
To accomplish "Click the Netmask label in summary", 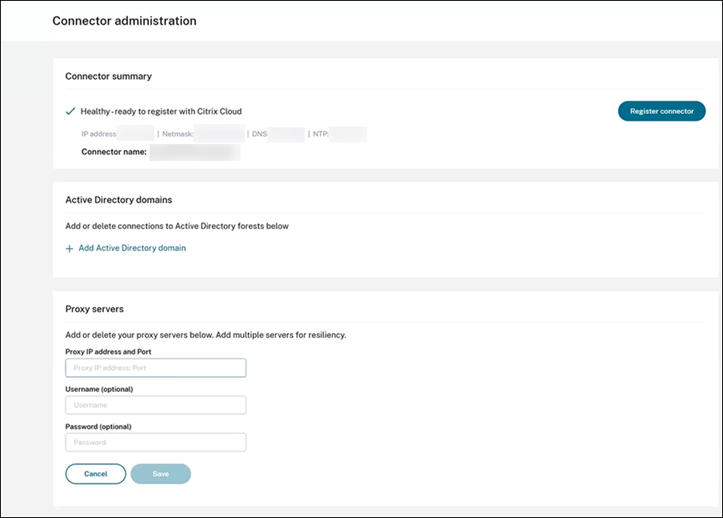I will coord(177,133).
